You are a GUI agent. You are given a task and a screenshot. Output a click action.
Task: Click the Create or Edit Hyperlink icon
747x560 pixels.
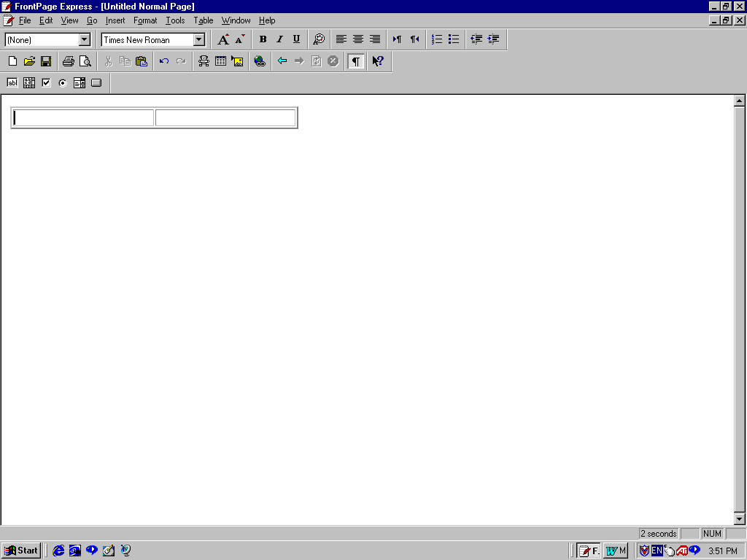click(260, 61)
